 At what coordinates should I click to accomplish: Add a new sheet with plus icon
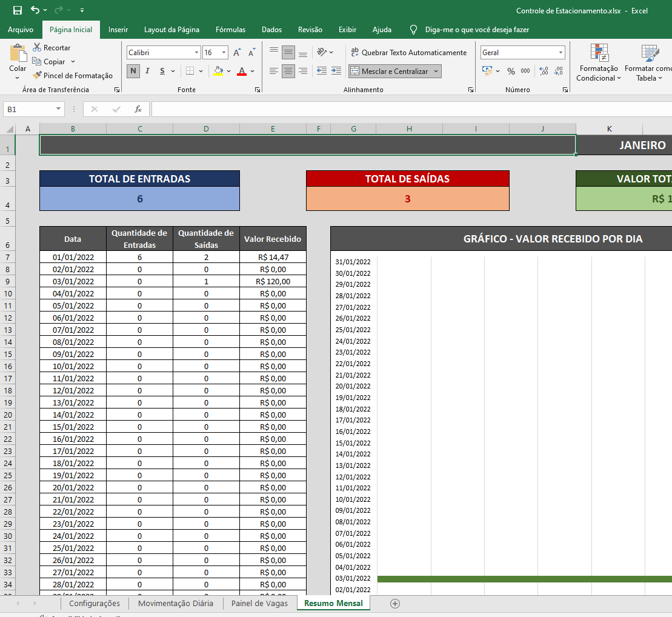[x=395, y=603]
